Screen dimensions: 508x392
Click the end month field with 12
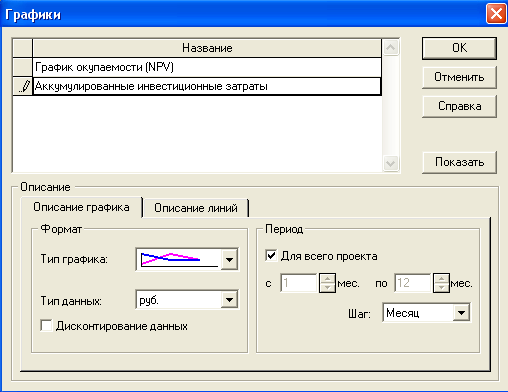coord(413,283)
